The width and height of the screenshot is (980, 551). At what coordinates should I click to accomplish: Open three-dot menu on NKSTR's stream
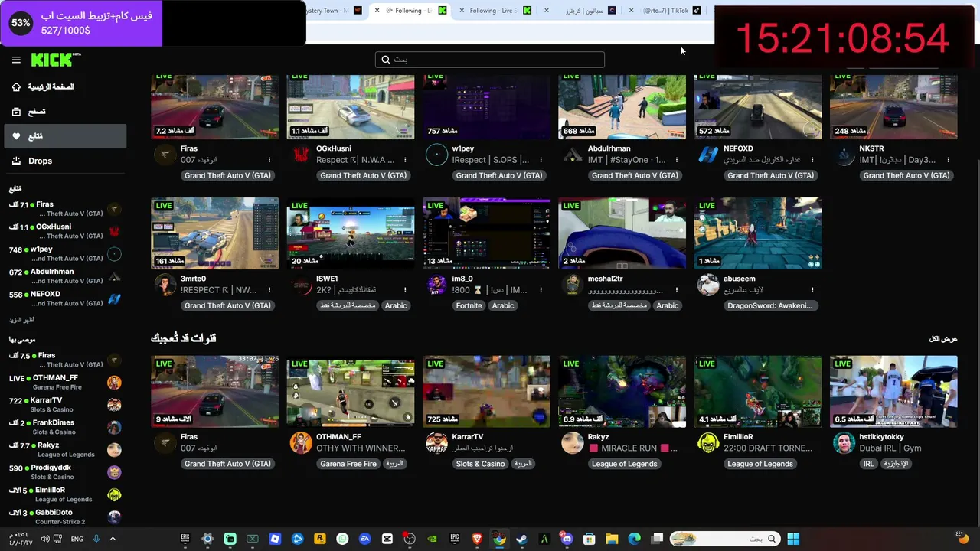(949, 160)
